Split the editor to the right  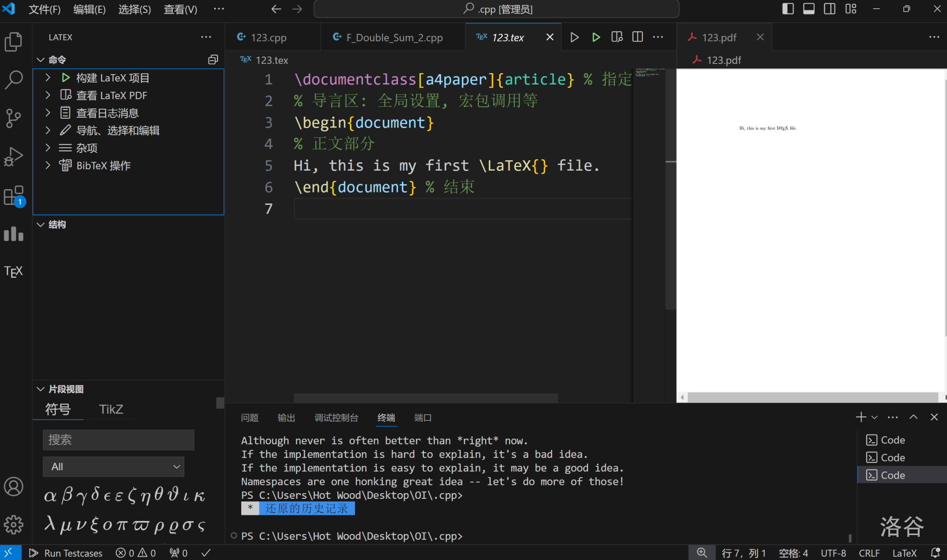tap(638, 37)
